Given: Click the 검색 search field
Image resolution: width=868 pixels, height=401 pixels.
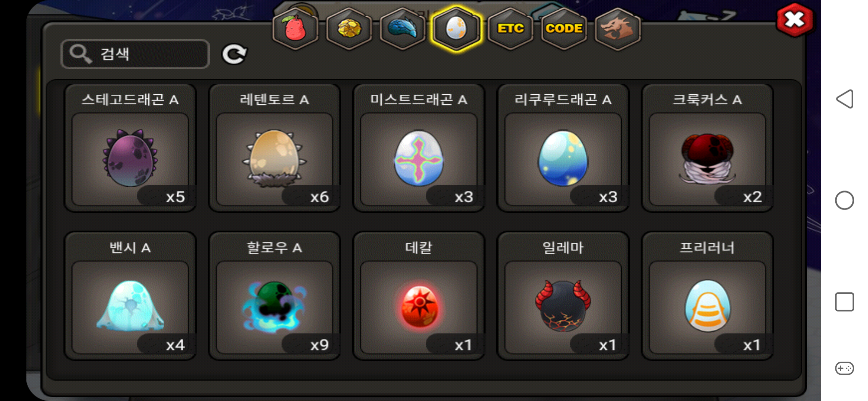Looking at the screenshot, I should tap(135, 54).
